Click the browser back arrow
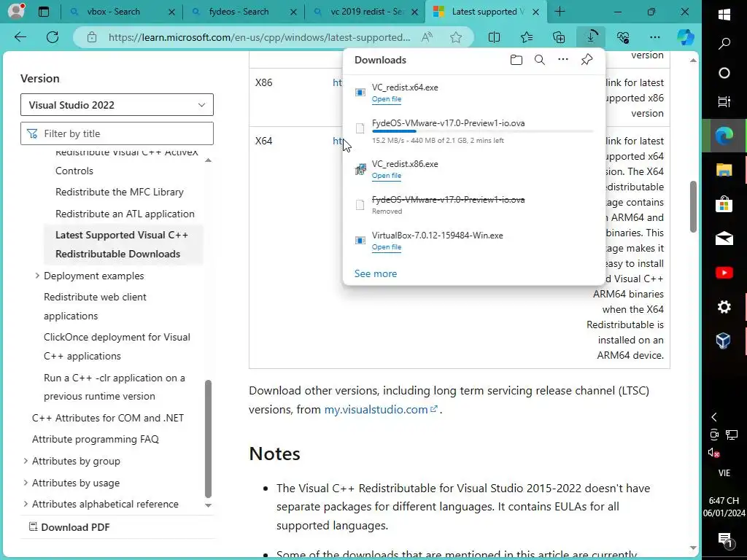 (20, 37)
